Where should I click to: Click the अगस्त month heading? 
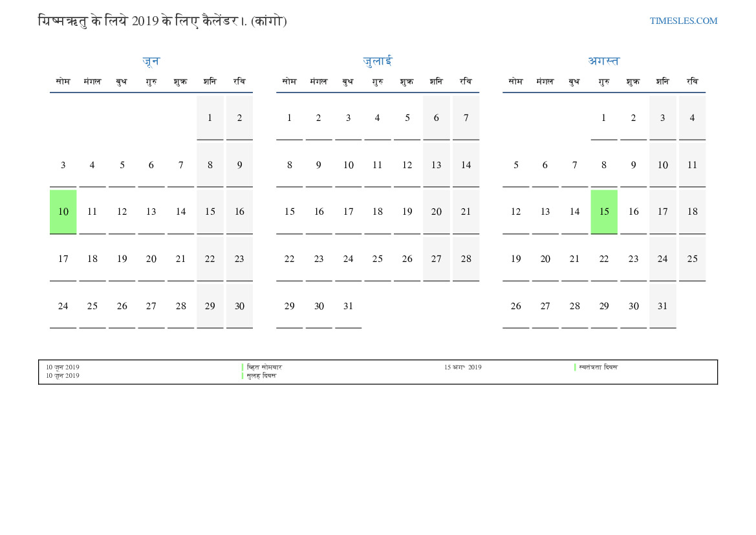click(x=603, y=61)
